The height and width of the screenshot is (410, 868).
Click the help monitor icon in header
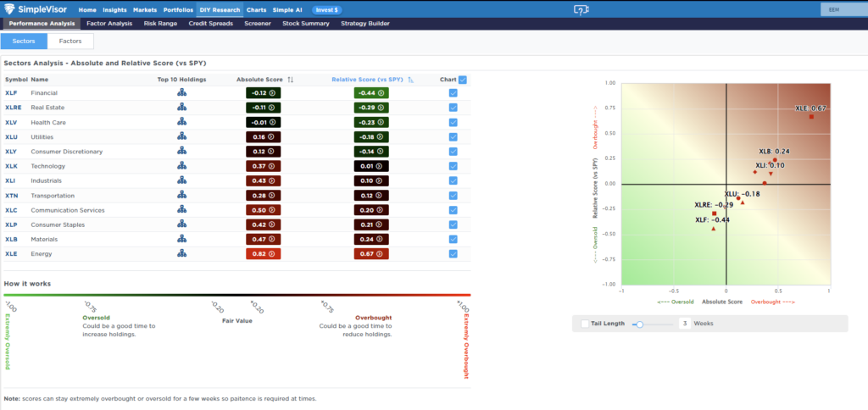tap(581, 9)
